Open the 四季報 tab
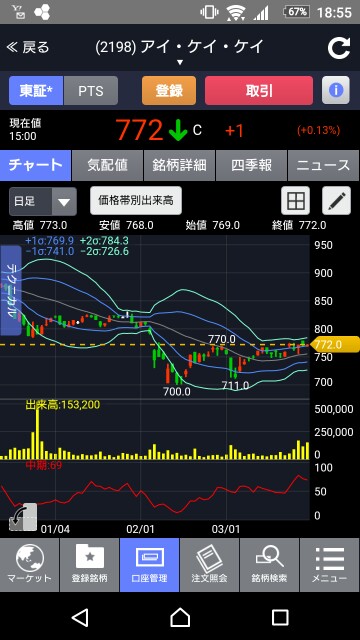The width and height of the screenshot is (360, 640). pos(251,165)
